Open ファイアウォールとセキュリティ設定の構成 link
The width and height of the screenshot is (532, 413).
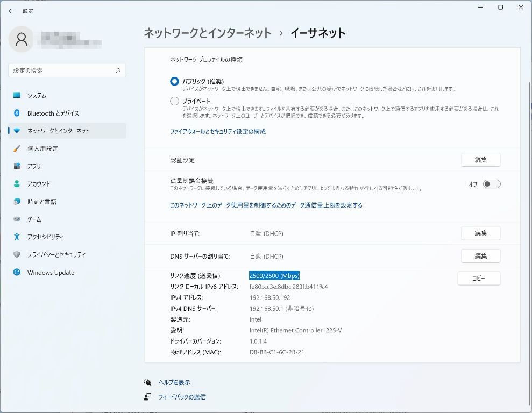click(x=218, y=131)
